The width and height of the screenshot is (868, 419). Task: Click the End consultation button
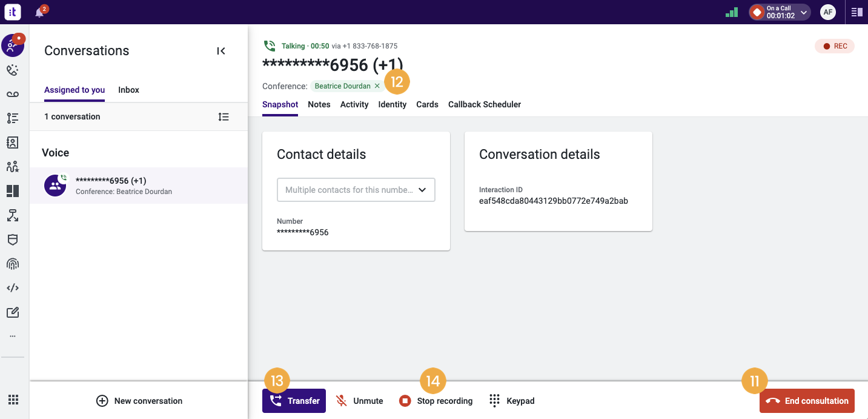807,401
